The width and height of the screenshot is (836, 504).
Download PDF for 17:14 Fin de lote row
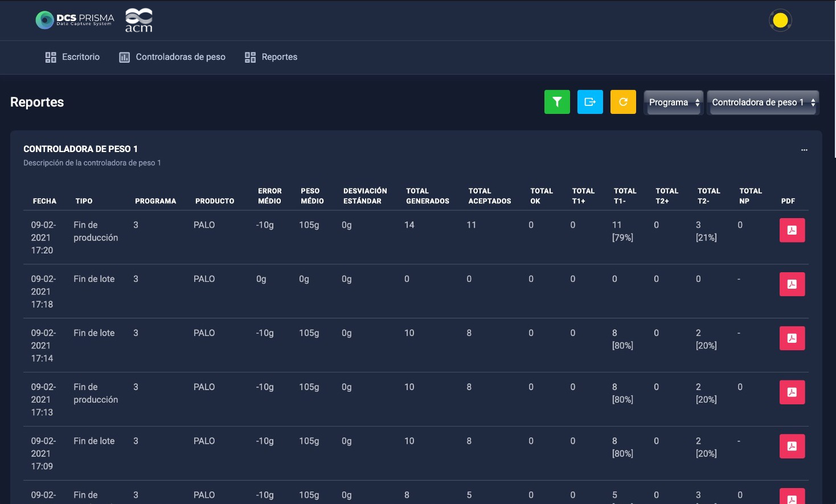point(792,338)
